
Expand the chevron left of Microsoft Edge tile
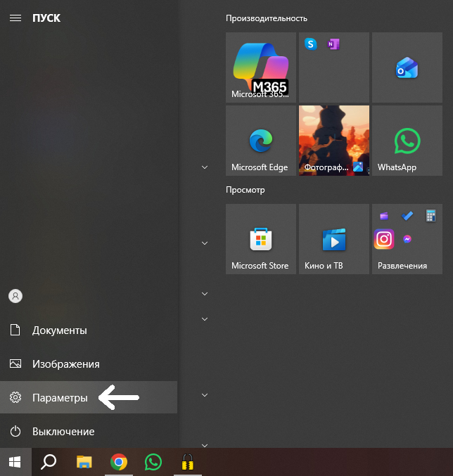click(x=205, y=167)
